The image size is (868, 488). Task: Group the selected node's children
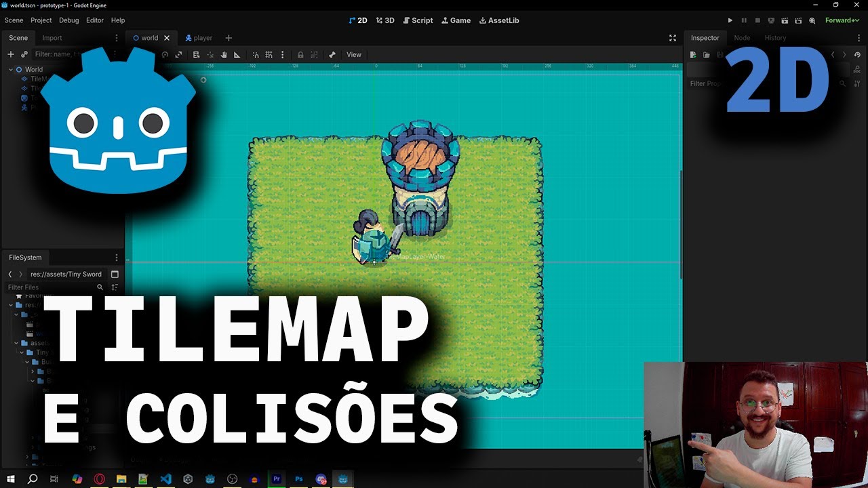click(x=314, y=55)
